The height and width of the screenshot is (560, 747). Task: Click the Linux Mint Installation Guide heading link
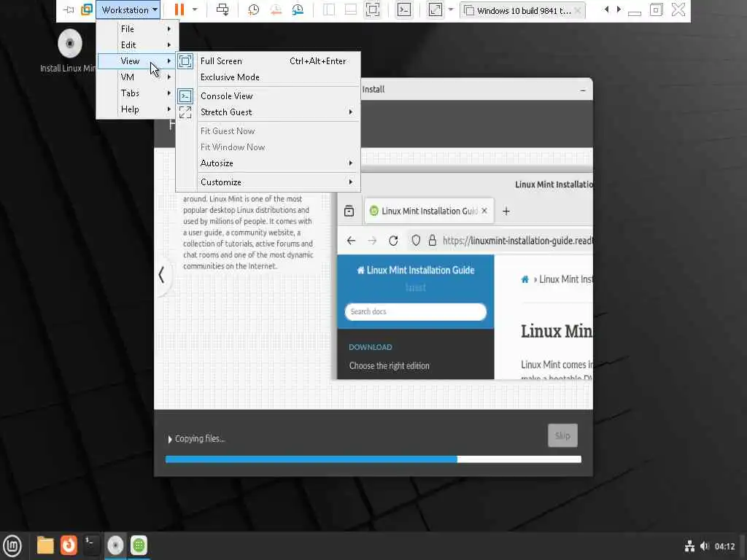(x=415, y=270)
